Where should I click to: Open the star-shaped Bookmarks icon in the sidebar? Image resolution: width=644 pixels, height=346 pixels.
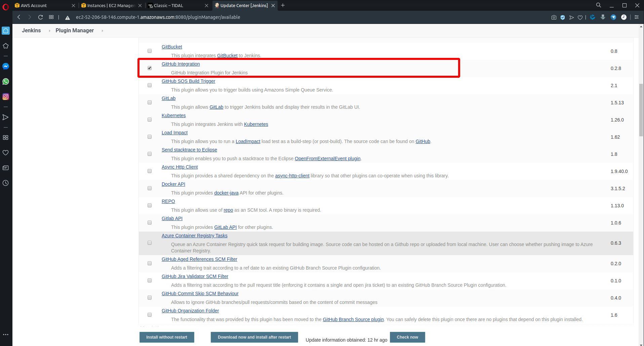pos(6,46)
